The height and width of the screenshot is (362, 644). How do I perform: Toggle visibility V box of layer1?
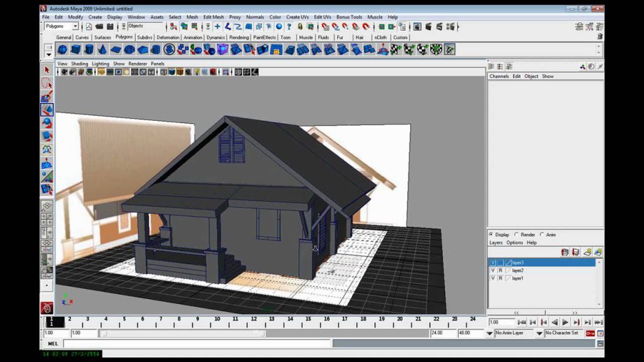click(x=493, y=278)
